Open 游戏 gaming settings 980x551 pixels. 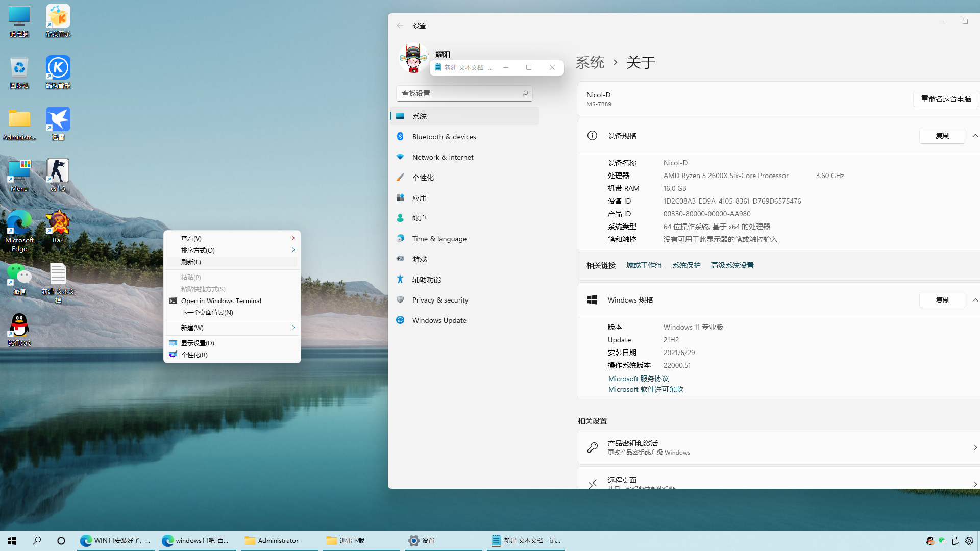(464, 259)
